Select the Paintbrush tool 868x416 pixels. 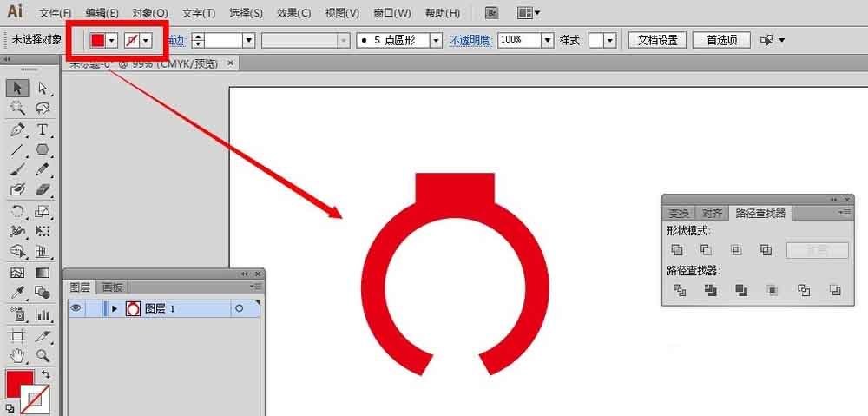point(17,169)
